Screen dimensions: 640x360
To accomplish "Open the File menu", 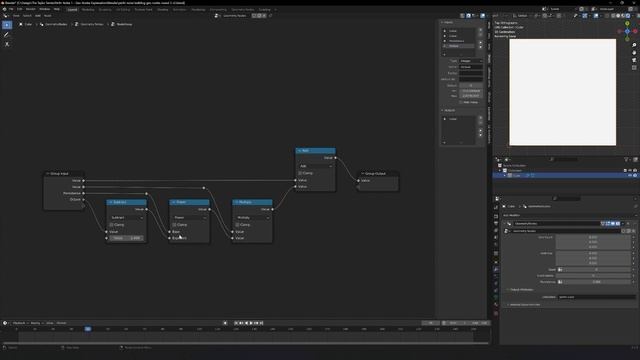I will (x=11, y=9).
